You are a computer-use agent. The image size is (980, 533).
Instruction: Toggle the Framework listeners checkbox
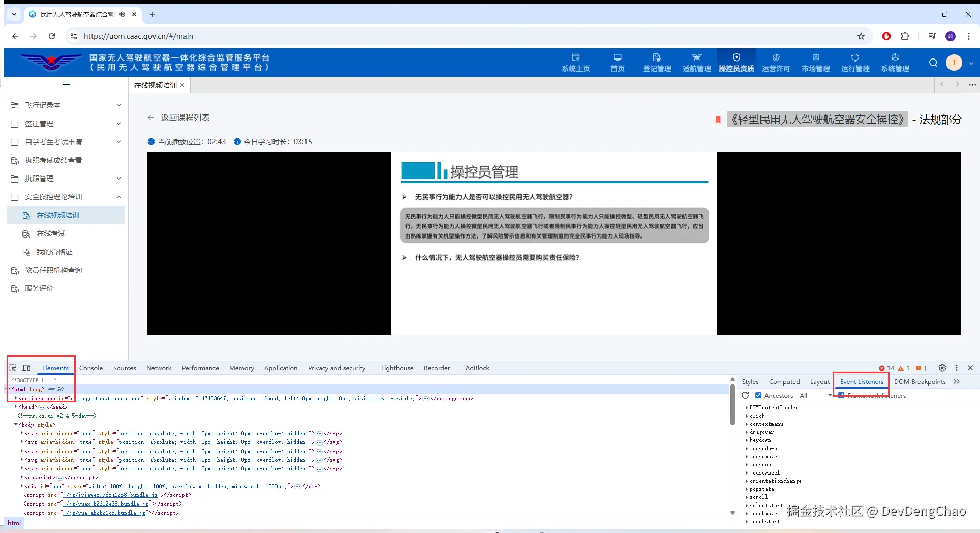[x=841, y=395]
